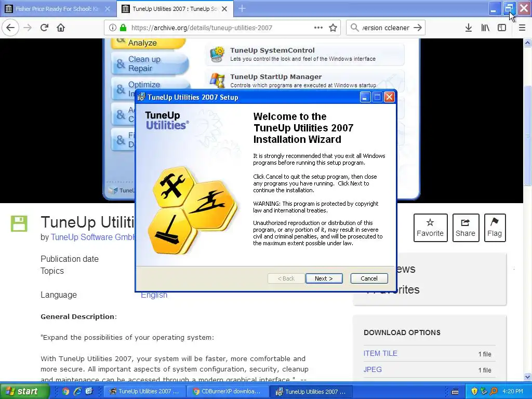The image size is (532, 399).
Task: Click the yellow security shield tray icon
Action: (474, 392)
